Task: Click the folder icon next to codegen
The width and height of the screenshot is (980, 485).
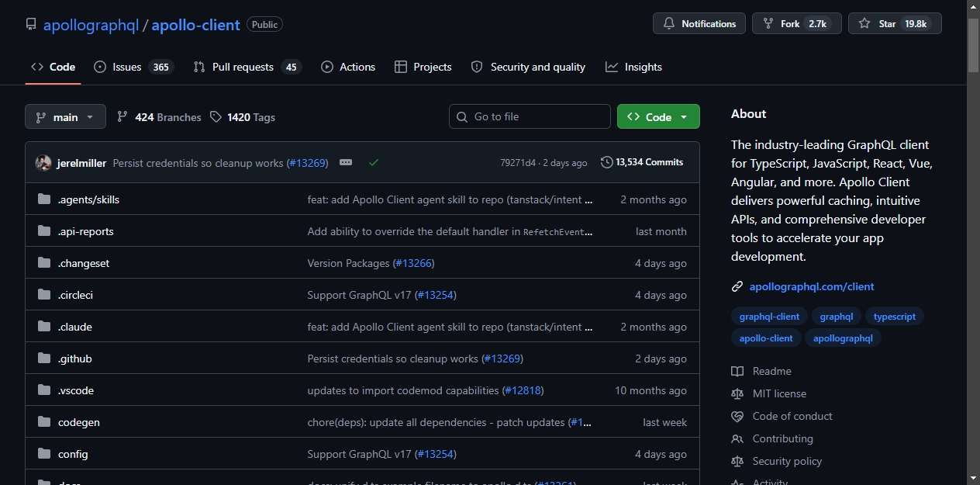Action: click(x=44, y=422)
